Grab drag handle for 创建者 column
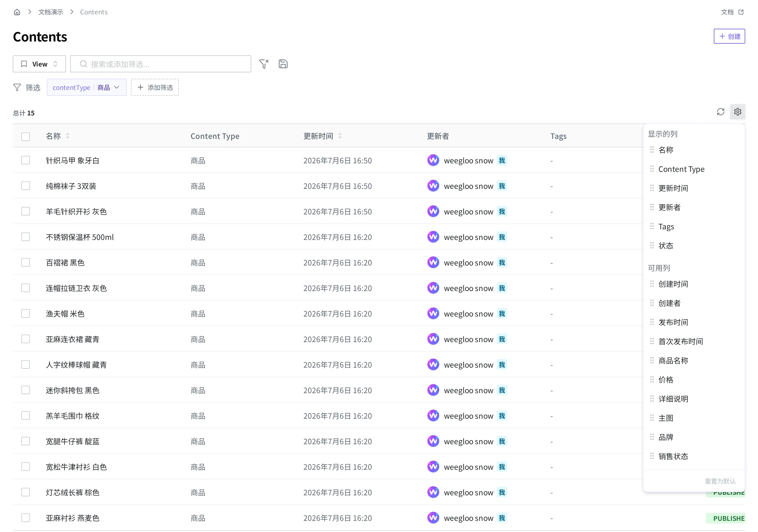The height and width of the screenshot is (532, 758). (x=652, y=303)
